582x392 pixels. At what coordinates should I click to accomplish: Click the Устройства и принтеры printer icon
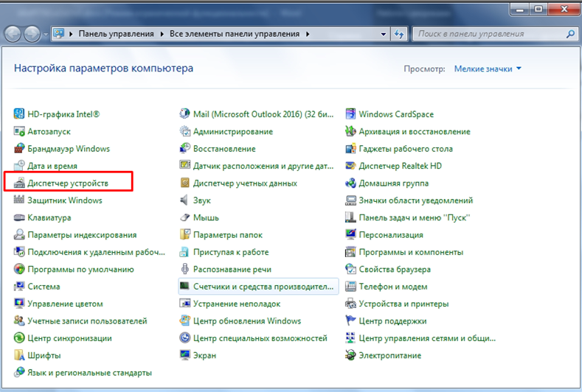[x=350, y=304]
